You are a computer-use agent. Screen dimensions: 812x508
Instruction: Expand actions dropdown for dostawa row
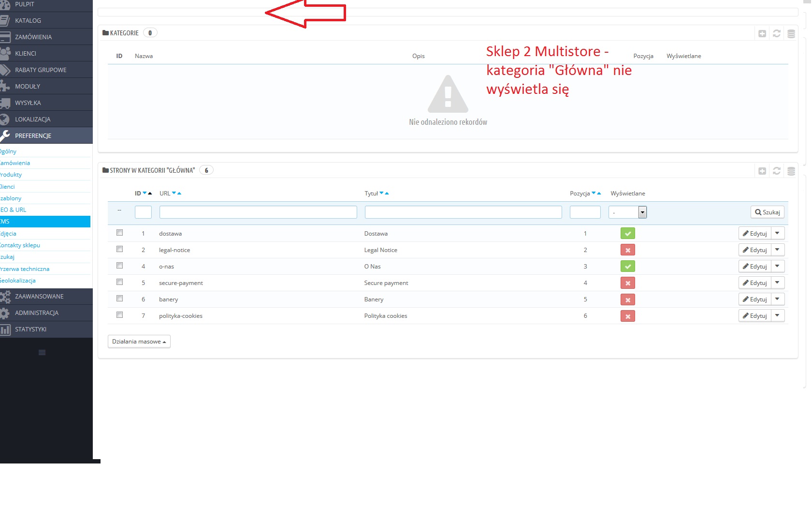(778, 233)
